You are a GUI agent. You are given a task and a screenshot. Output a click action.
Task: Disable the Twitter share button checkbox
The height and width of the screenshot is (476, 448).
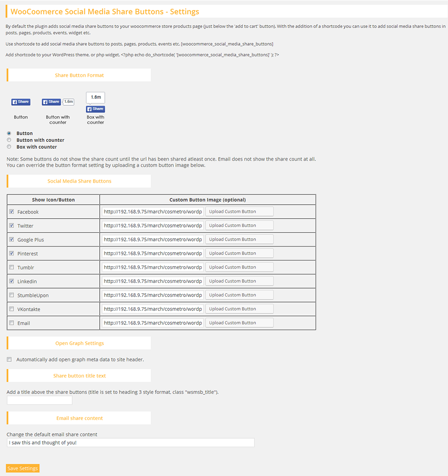[12, 226]
